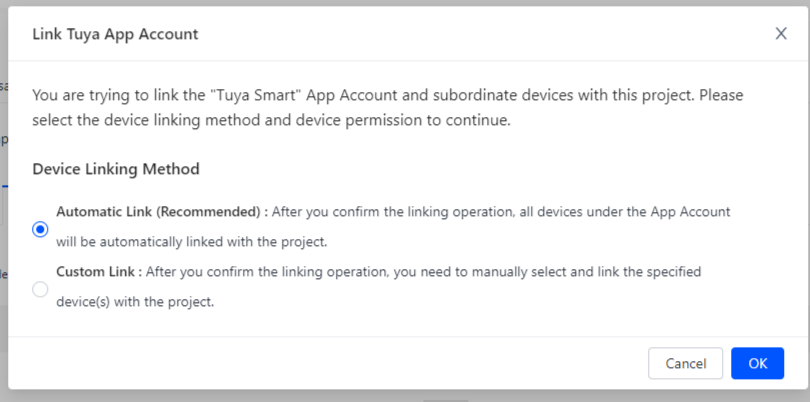Viewport: 810px width, 402px height.
Task: Click the dimmed overlay left of the dialog
Action: [4, 200]
